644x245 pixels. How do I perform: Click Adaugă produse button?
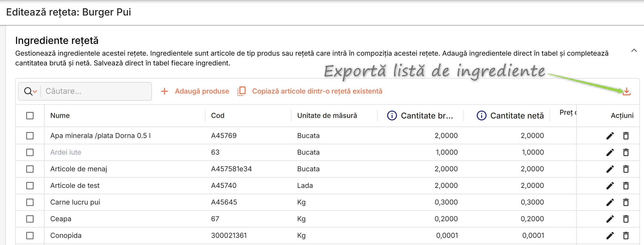point(195,91)
